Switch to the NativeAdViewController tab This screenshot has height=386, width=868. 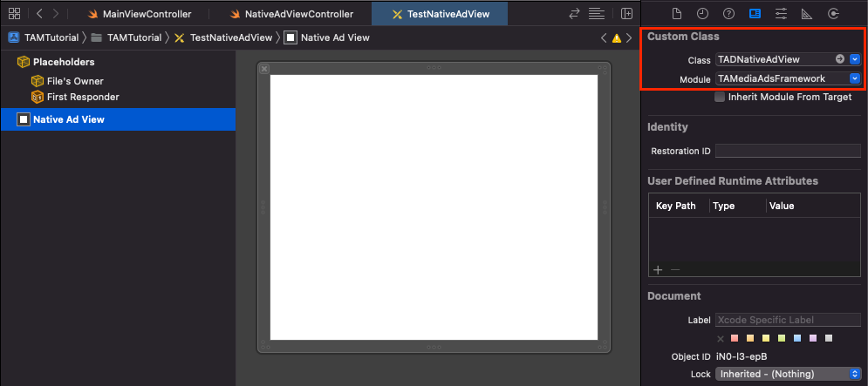pos(291,14)
